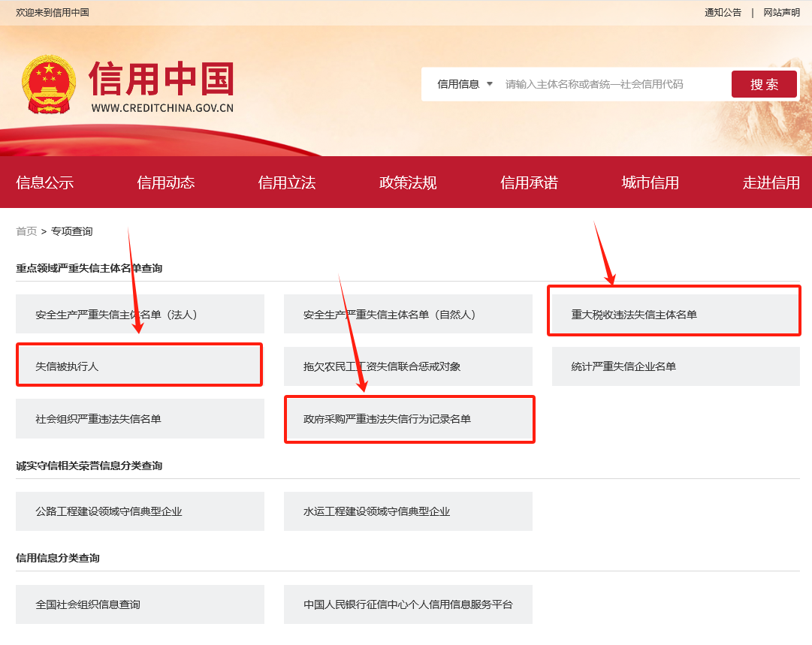
Task: Open 公路工程建设领域守信典型企业
Action: click(x=140, y=511)
